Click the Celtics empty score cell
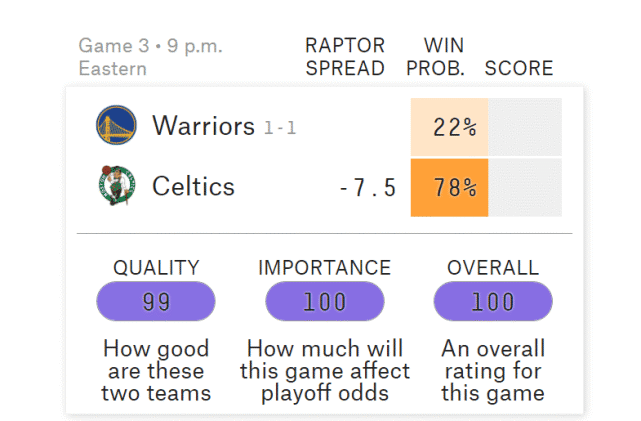 [525, 188]
